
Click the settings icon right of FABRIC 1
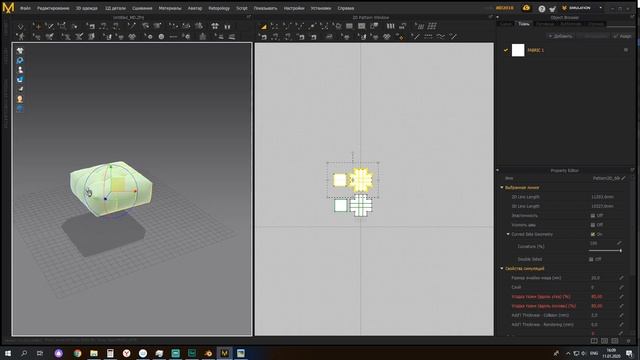(626, 50)
